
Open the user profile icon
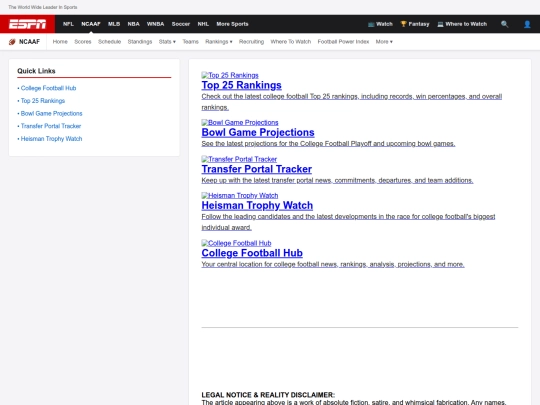coord(527,24)
